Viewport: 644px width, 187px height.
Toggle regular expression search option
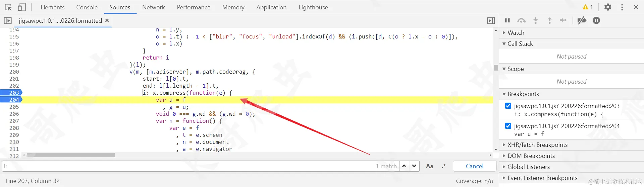point(444,166)
